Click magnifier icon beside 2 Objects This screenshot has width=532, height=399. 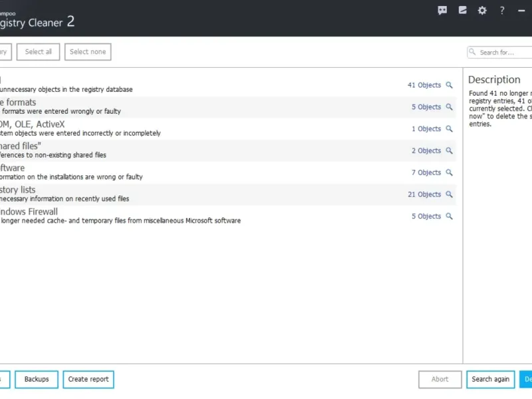pos(449,151)
